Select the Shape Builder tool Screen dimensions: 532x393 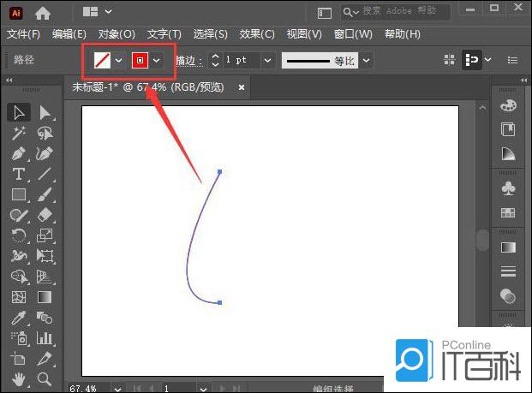tap(19, 277)
